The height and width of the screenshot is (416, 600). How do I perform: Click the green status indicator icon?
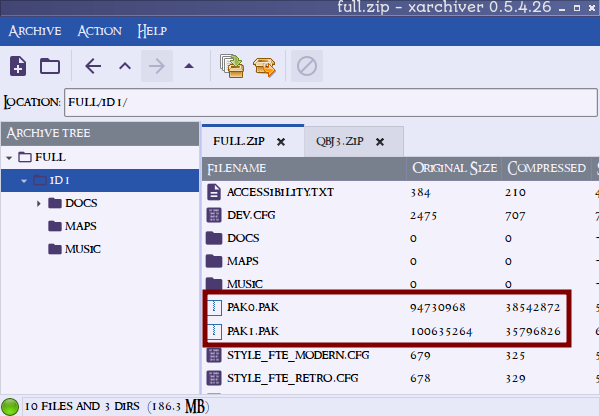(x=11, y=407)
